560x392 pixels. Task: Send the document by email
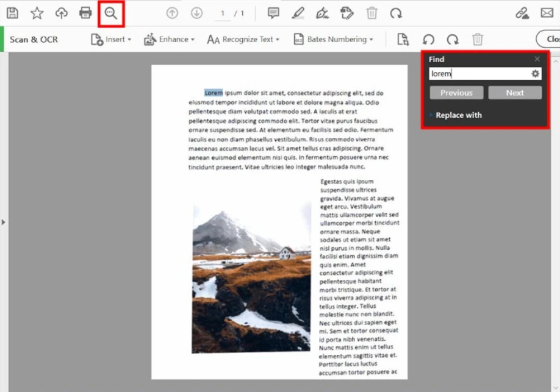coord(547,12)
